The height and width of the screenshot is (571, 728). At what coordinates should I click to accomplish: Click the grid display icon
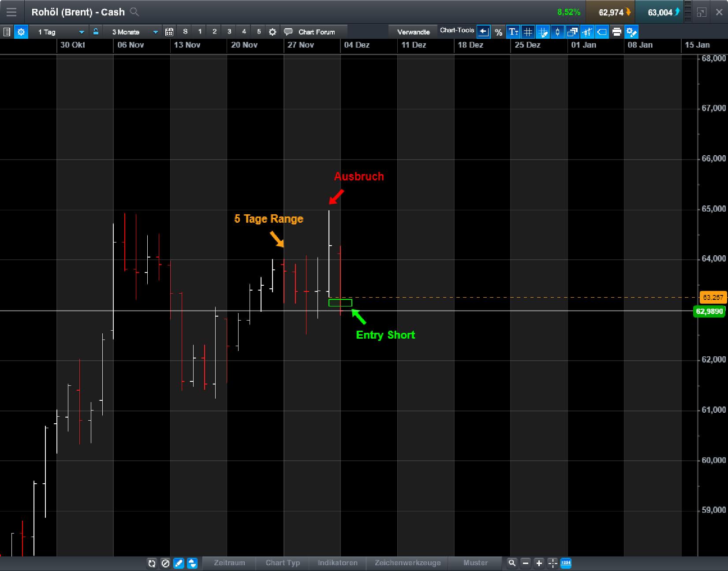pos(528,31)
